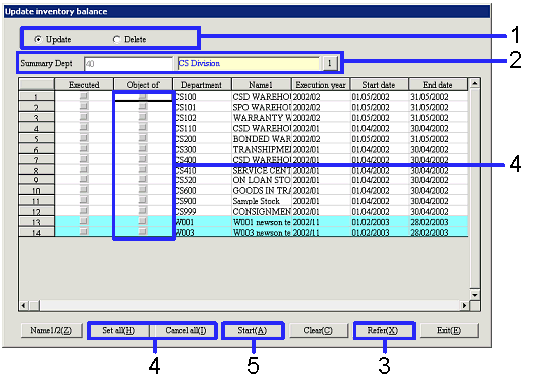Click the Start date column header
Screen dimensions: 542x383
coord(379,84)
